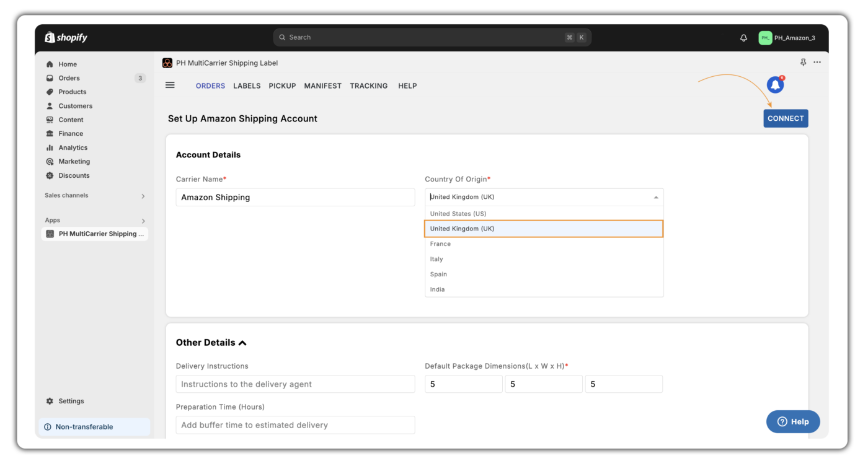The width and height of the screenshot is (868, 461).
Task: Click the Orders inbox icon
Action: 50,78
